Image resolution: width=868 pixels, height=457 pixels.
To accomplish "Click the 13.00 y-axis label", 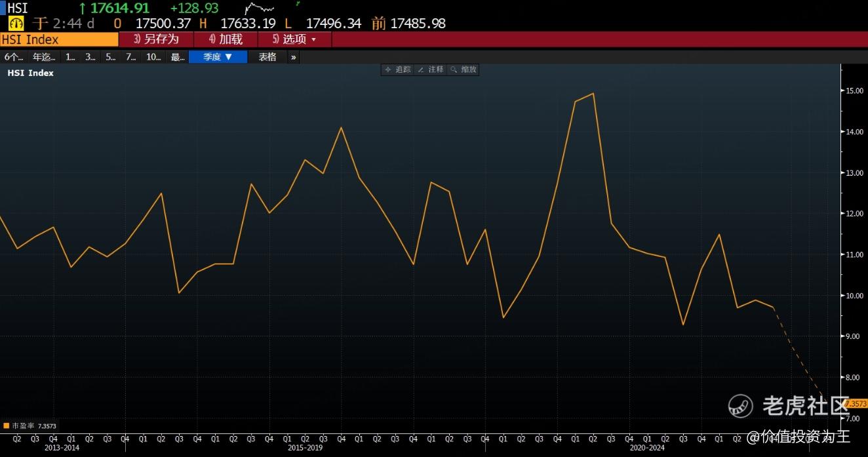I will point(854,173).
